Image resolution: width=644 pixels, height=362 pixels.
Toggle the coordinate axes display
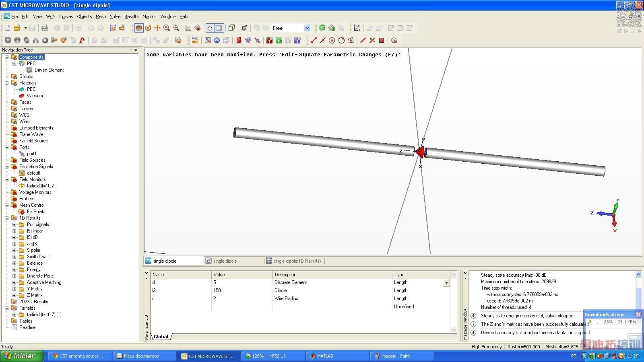[210, 28]
